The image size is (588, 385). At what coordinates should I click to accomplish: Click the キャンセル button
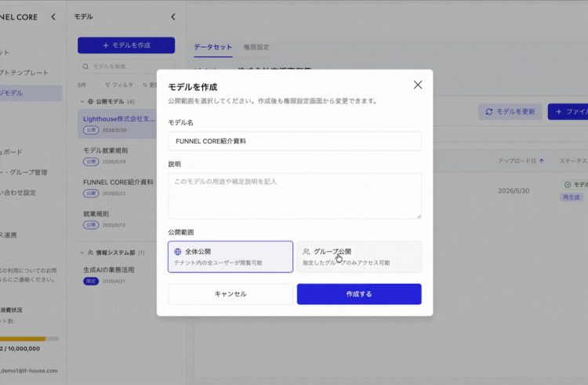click(230, 294)
